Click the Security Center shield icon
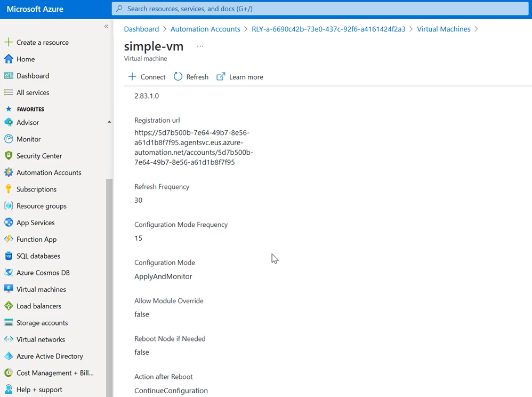The image size is (532, 397). pyautogui.click(x=9, y=155)
